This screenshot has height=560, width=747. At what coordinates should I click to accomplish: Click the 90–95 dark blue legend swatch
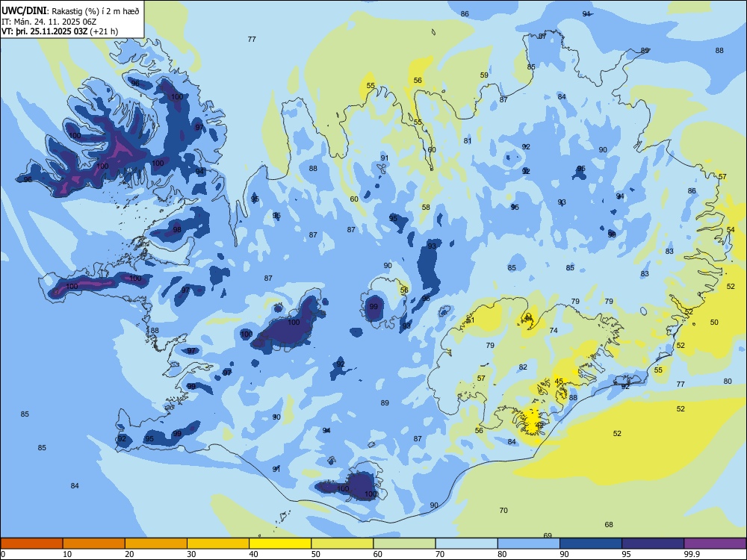point(591,544)
